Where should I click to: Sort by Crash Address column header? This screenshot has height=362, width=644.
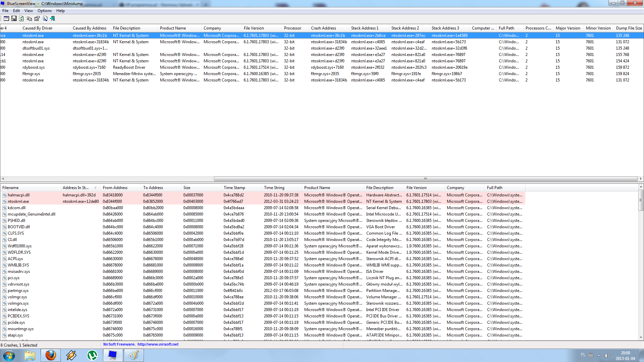coord(329,28)
